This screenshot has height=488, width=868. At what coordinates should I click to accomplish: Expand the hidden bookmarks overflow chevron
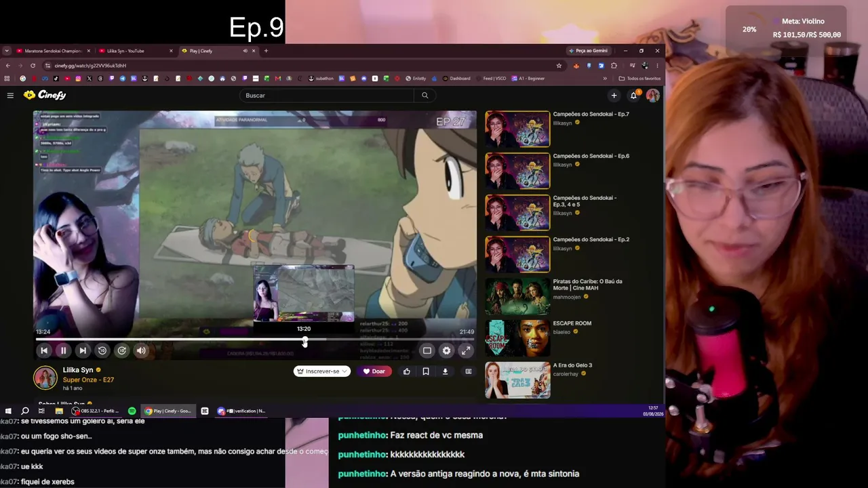(x=605, y=79)
